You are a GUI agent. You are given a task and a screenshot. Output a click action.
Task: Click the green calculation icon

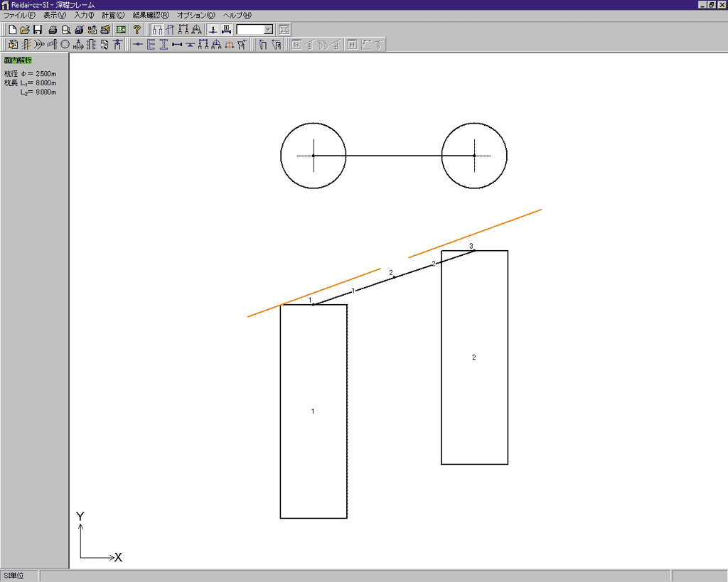pyautogui.click(x=121, y=30)
